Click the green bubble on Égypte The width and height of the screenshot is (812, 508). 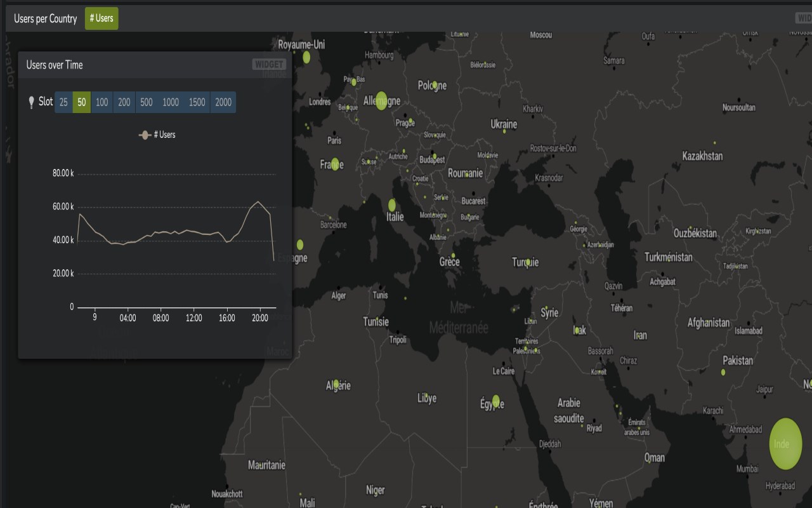(x=496, y=401)
